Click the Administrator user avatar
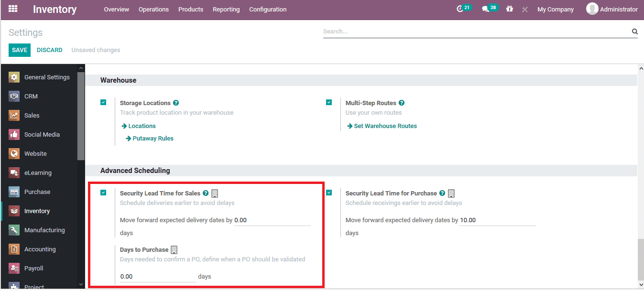The width and height of the screenshot is (644, 291). (592, 9)
